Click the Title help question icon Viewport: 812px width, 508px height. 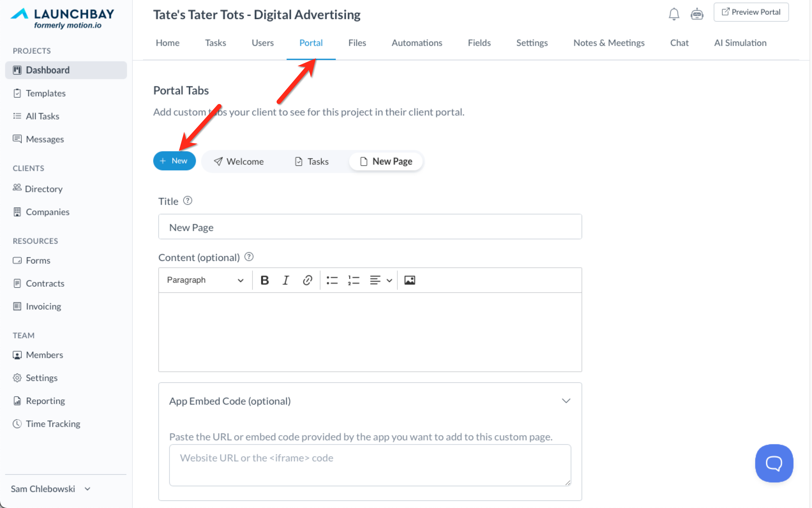tap(188, 201)
